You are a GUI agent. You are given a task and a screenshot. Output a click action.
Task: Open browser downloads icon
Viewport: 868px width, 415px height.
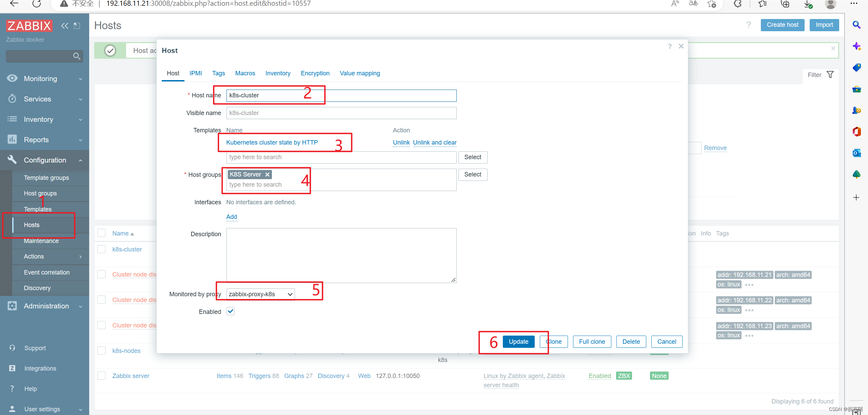click(808, 4)
